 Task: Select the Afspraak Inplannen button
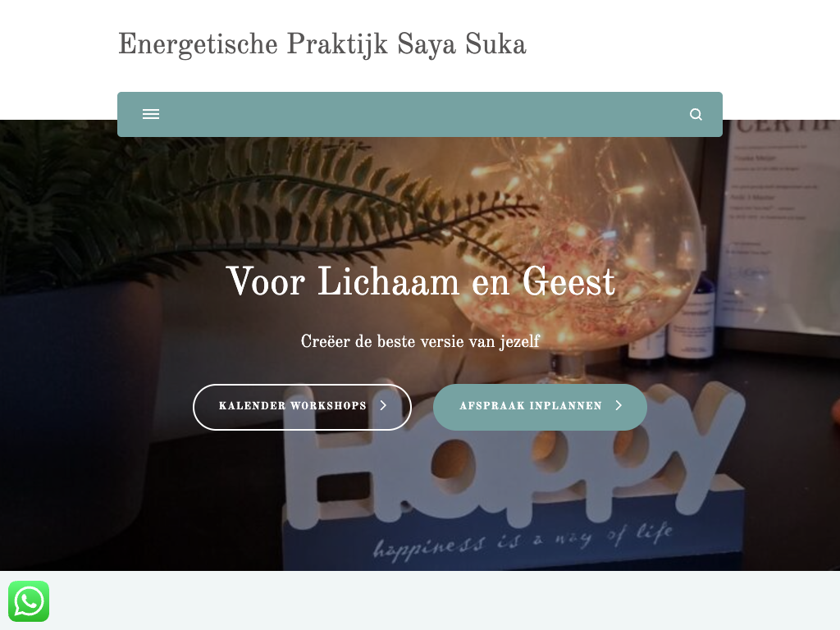(x=540, y=407)
